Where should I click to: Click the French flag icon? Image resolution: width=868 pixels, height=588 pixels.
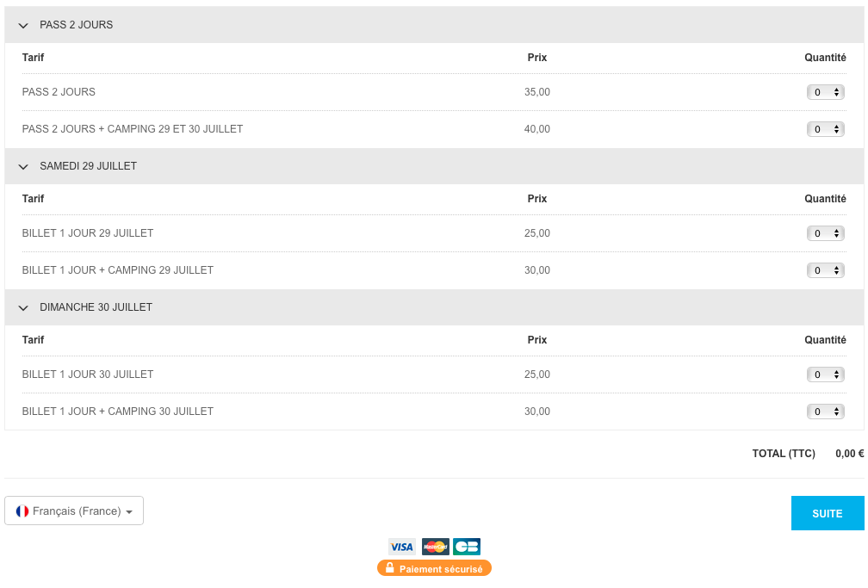point(22,511)
